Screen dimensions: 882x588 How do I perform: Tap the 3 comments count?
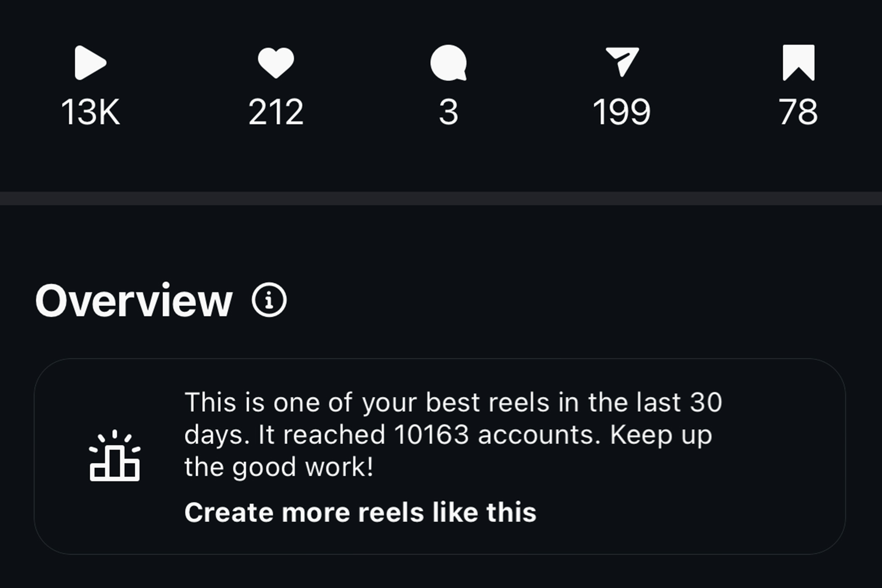[448, 112]
